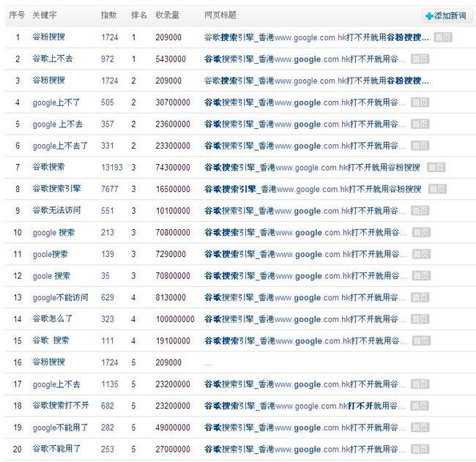Click indexed count 74300000
The image size is (476, 462).
coord(173,168)
